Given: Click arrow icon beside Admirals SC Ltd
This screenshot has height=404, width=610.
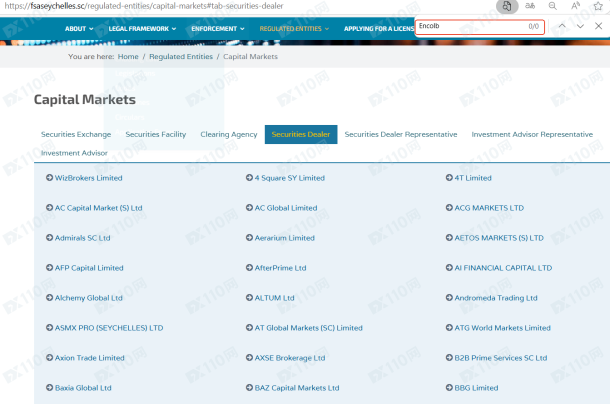Looking at the screenshot, I should click(x=49, y=237).
